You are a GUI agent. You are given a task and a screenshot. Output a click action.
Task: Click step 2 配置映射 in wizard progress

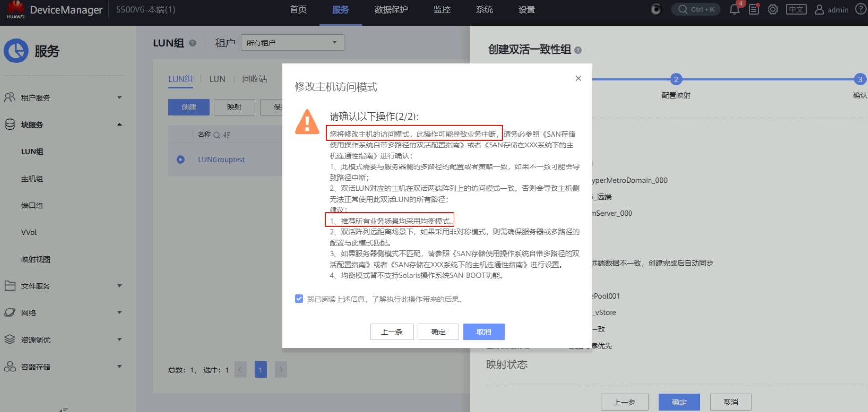click(676, 80)
